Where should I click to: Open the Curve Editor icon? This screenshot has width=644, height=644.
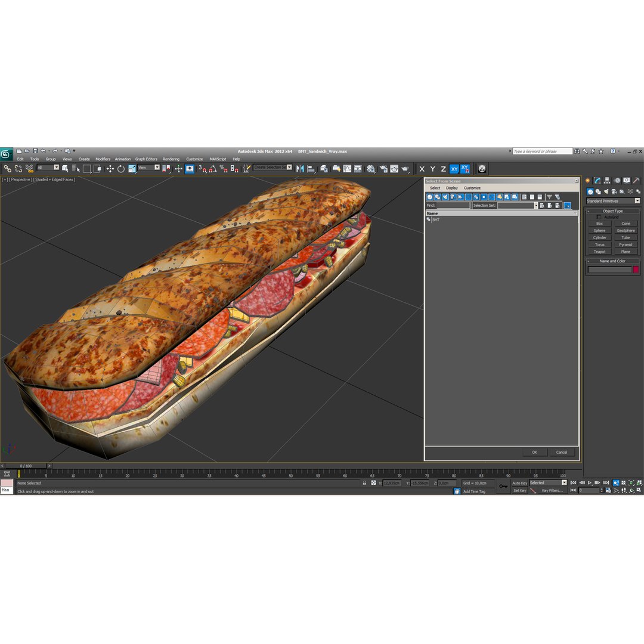pyautogui.click(x=347, y=169)
